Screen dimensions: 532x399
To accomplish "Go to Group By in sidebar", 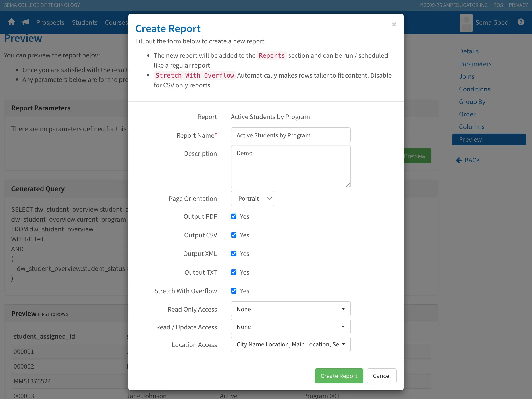I will point(472,102).
